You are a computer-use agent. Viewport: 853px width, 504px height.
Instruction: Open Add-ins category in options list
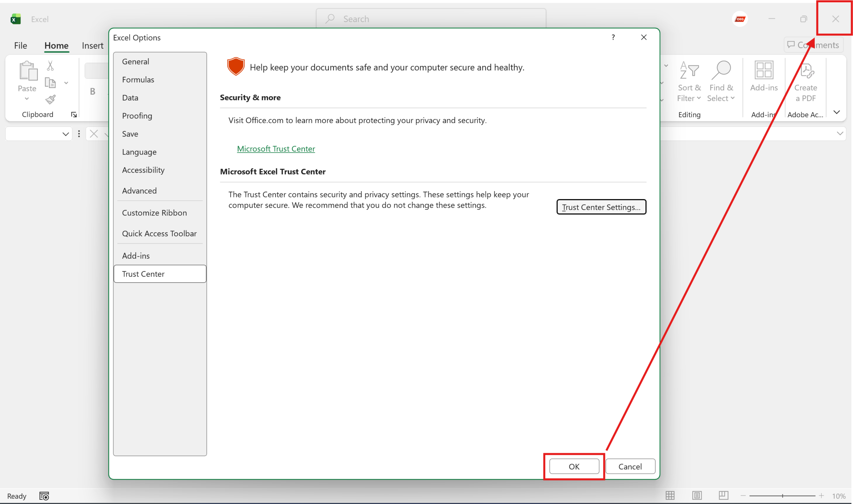click(x=160, y=256)
